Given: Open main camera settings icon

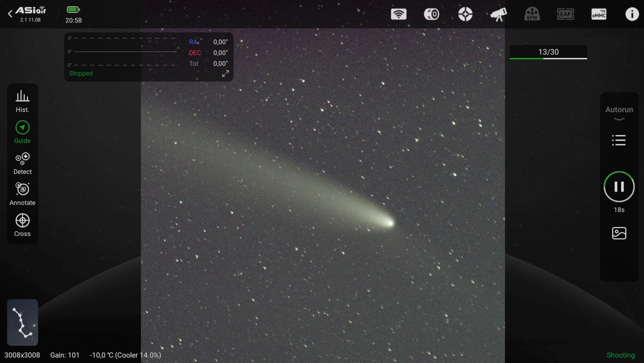Looking at the screenshot, I should click(432, 14).
